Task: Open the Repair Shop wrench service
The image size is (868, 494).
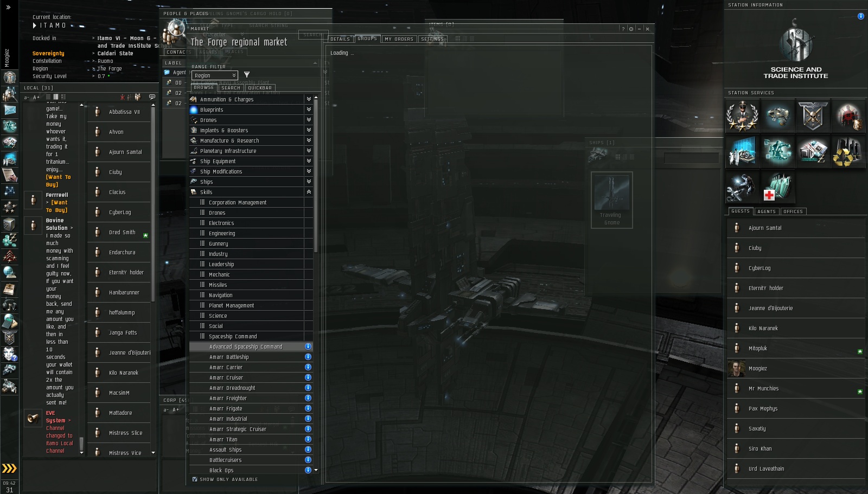Action: [743, 187]
